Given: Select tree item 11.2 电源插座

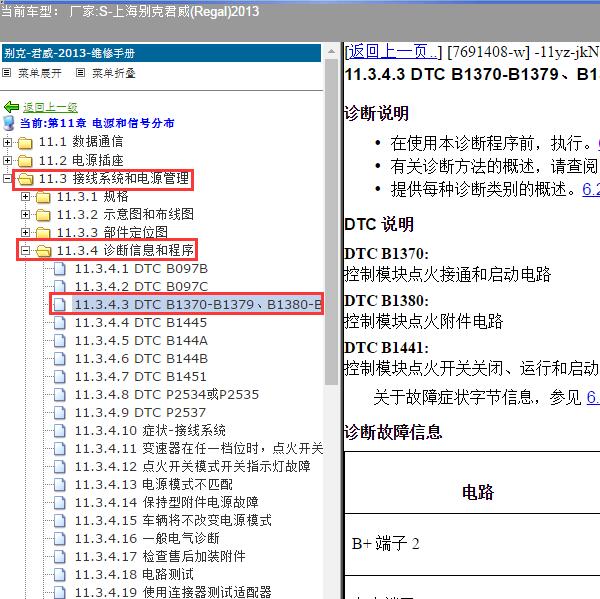Looking at the screenshot, I should (81, 160).
